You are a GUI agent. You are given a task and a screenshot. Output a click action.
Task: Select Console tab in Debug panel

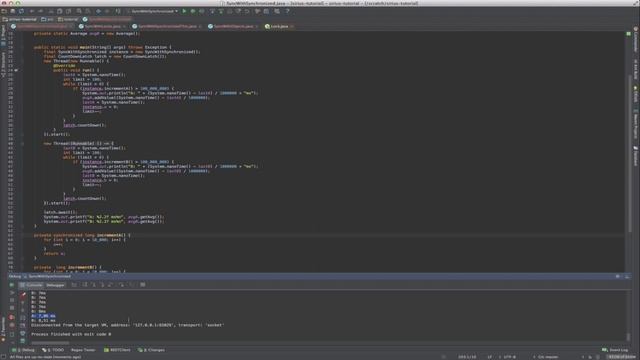31,285
